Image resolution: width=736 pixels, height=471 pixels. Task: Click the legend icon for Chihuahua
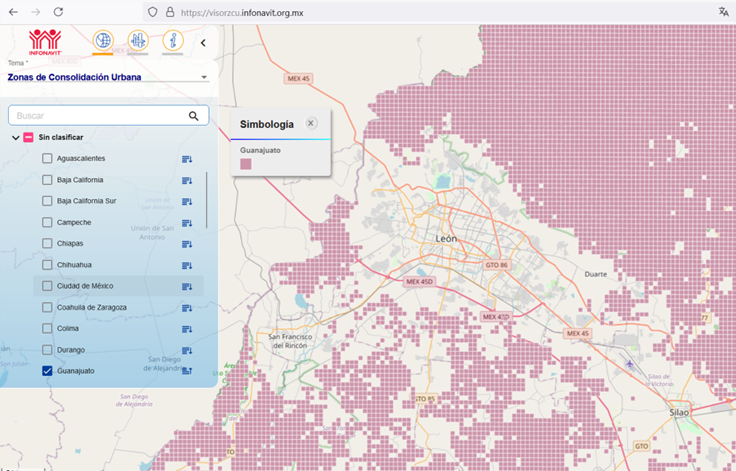click(187, 265)
